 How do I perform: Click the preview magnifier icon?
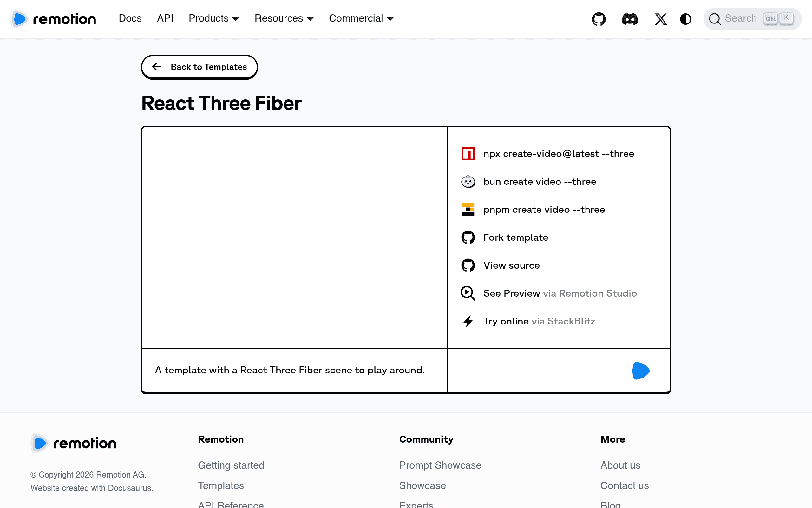[468, 293]
